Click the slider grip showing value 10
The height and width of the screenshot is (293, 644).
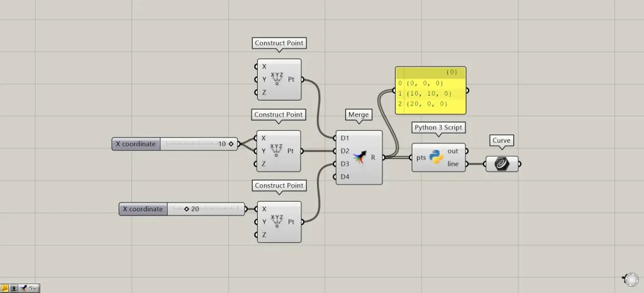pyautogui.click(x=231, y=144)
